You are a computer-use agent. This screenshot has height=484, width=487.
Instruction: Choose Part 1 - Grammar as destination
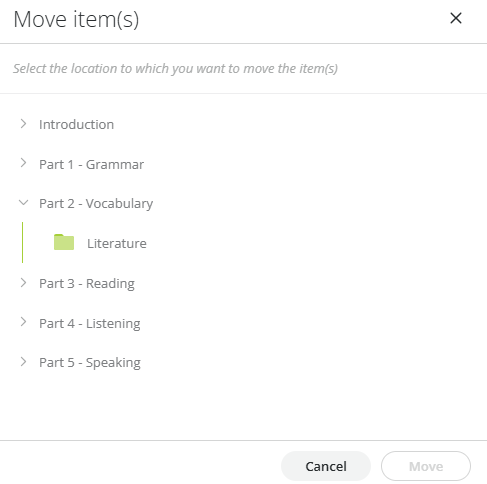coord(91,164)
